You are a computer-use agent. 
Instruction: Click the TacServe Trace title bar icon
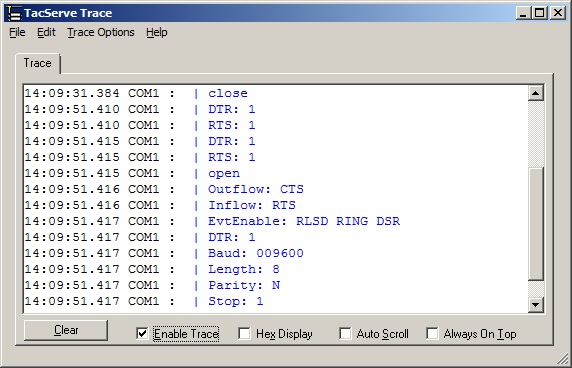click(14, 13)
